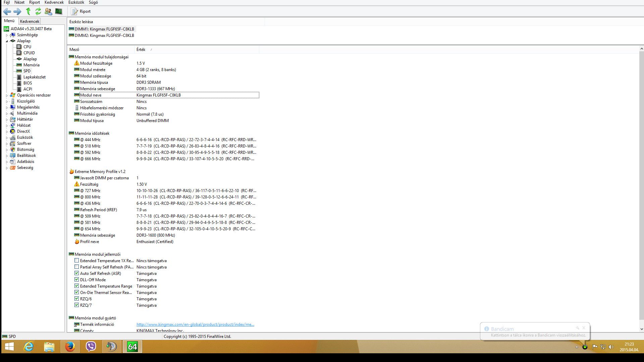Select SPD in the tree
This screenshot has height=362, width=644.
[27, 71]
